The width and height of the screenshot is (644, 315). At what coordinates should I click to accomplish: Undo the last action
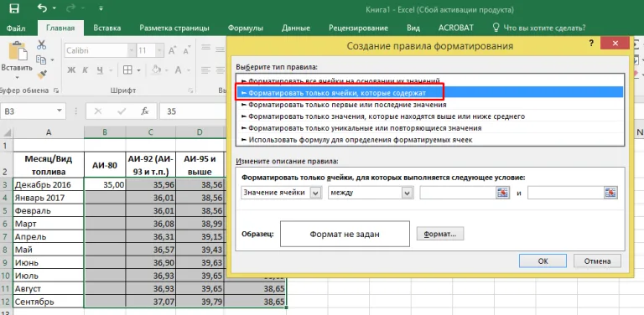point(42,8)
